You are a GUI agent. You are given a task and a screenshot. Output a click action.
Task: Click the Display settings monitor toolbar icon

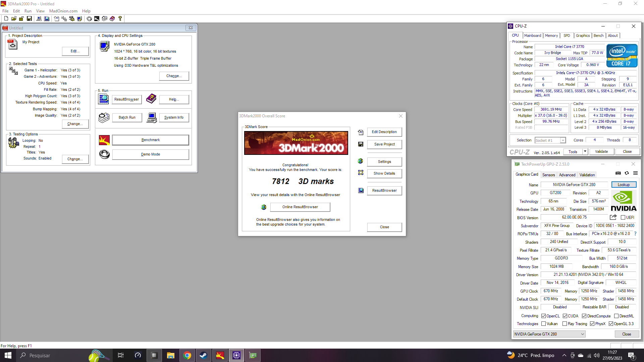79,19
